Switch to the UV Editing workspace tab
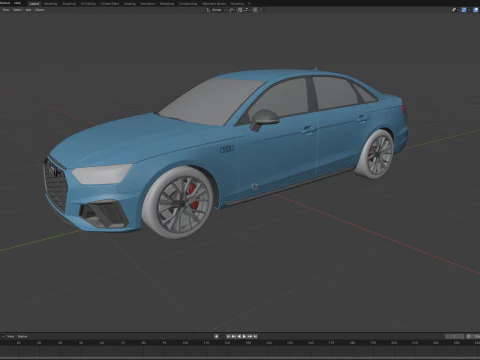This screenshot has height=360, width=480. tap(88, 4)
